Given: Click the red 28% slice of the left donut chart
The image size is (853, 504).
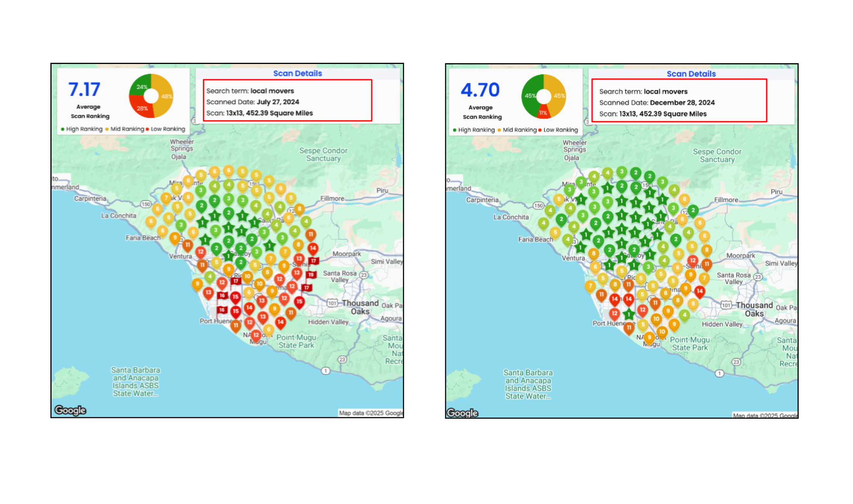Looking at the screenshot, I should pos(142,109).
